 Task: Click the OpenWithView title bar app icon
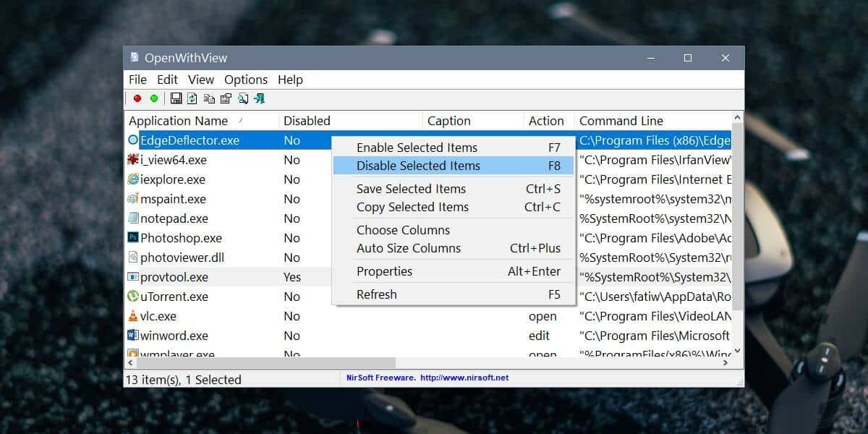click(135, 58)
